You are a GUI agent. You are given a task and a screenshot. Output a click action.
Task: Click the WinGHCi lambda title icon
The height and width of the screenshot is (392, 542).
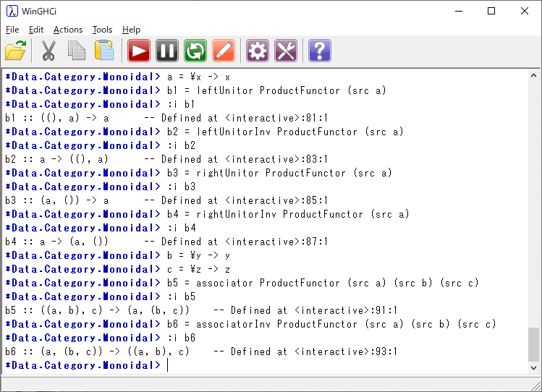(x=12, y=11)
